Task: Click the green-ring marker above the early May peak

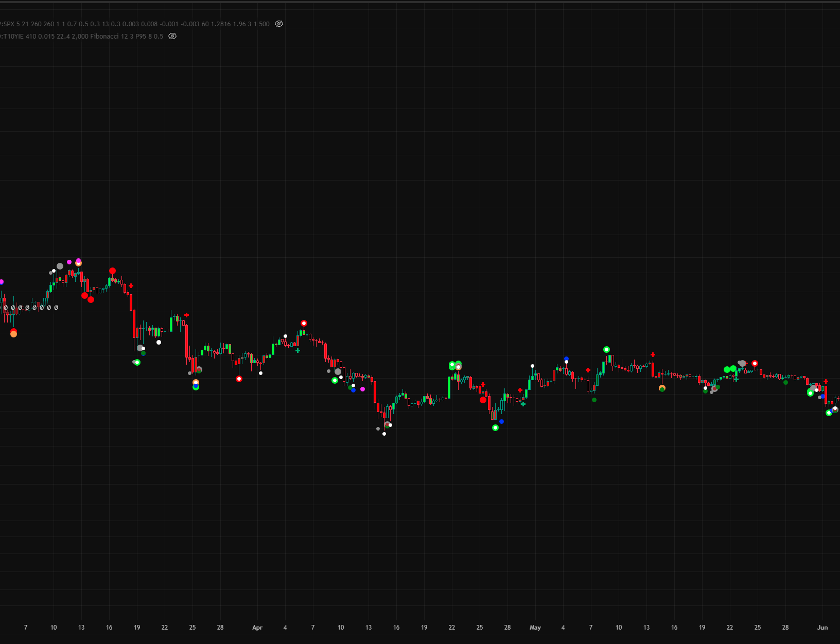Action: [606, 350]
